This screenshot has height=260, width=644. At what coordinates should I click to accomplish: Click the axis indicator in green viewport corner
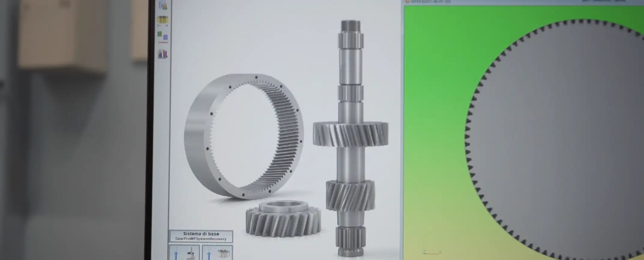(432, 253)
